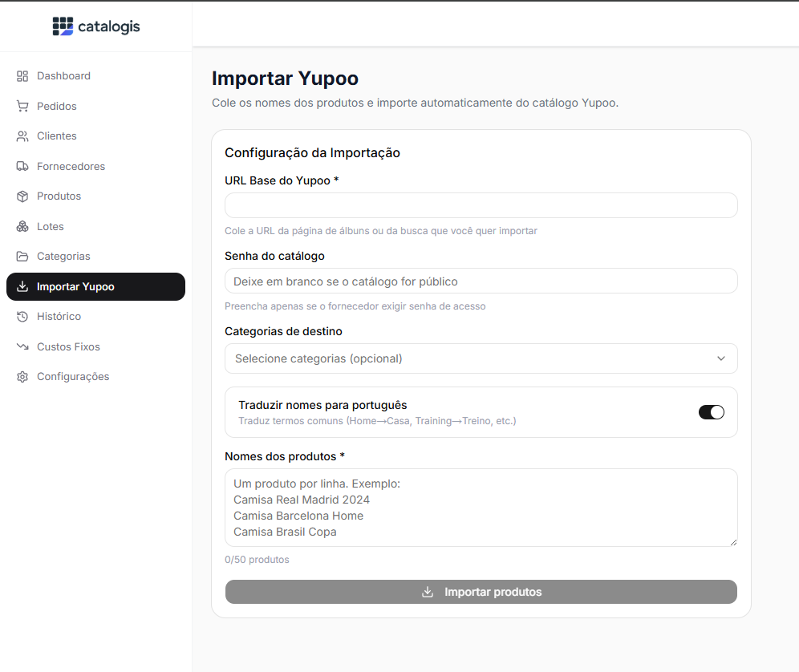Click the chevron on the categories selector
The height and width of the screenshot is (672, 799).
point(721,358)
